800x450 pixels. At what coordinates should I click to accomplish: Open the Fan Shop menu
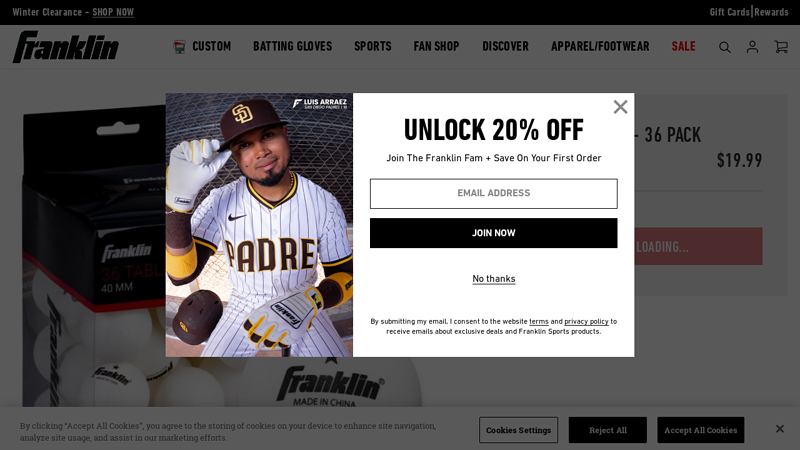437,46
